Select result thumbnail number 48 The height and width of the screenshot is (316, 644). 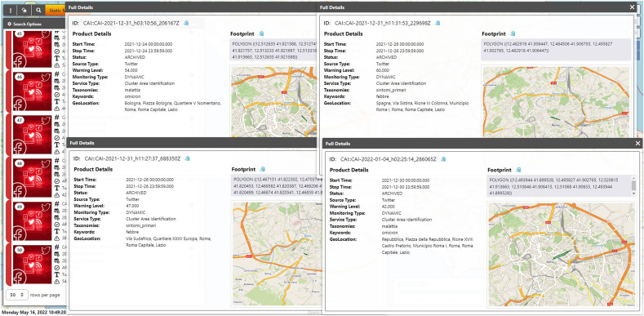point(32,177)
